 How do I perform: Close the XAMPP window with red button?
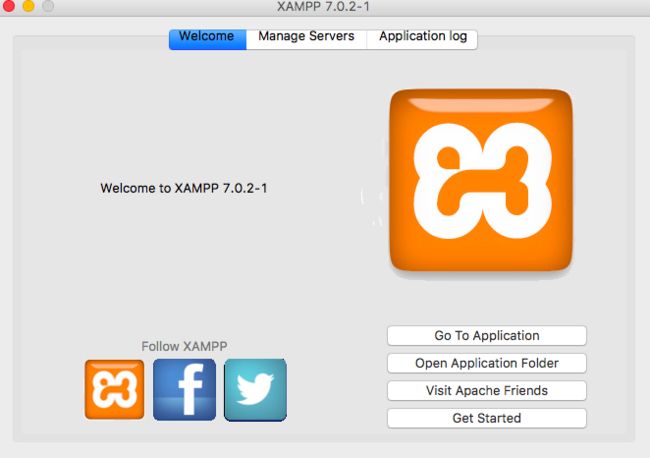tap(8, 5)
